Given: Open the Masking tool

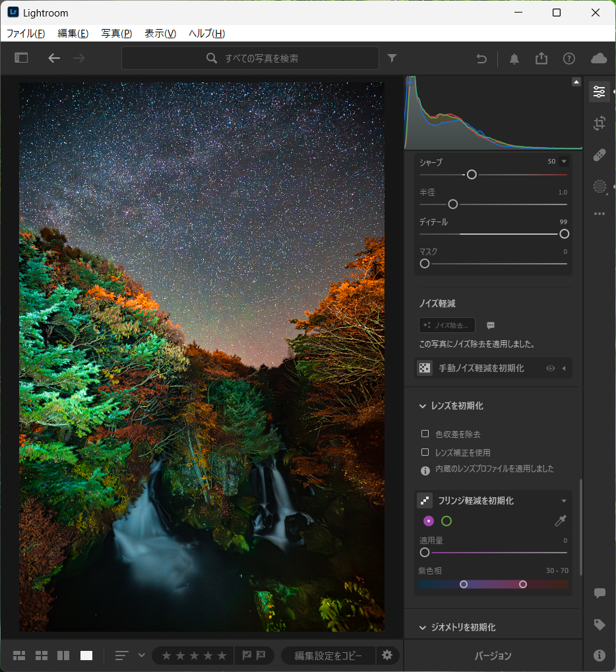Looking at the screenshot, I should 599,187.
